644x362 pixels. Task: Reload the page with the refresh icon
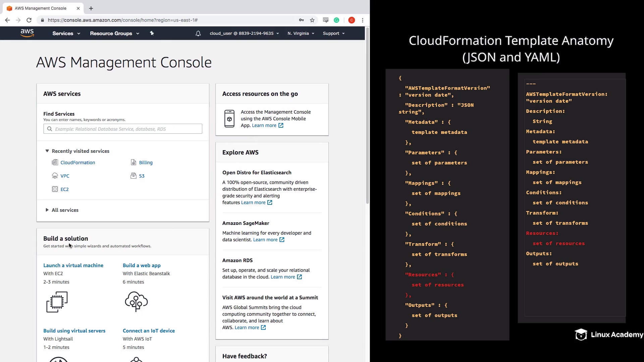click(x=29, y=20)
